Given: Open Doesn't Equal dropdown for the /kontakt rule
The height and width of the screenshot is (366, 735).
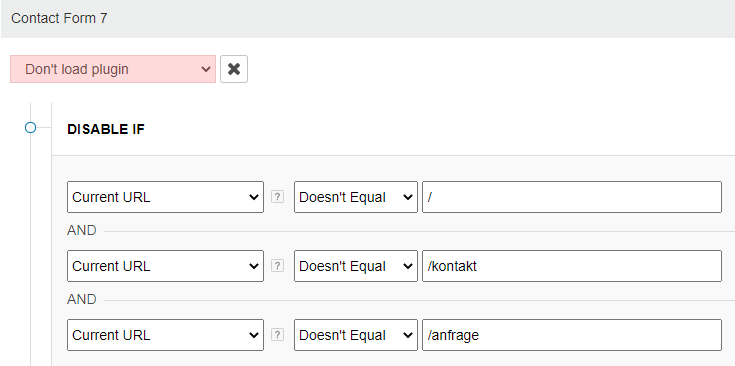Looking at the screenshot, I should (x=356, y=266).
